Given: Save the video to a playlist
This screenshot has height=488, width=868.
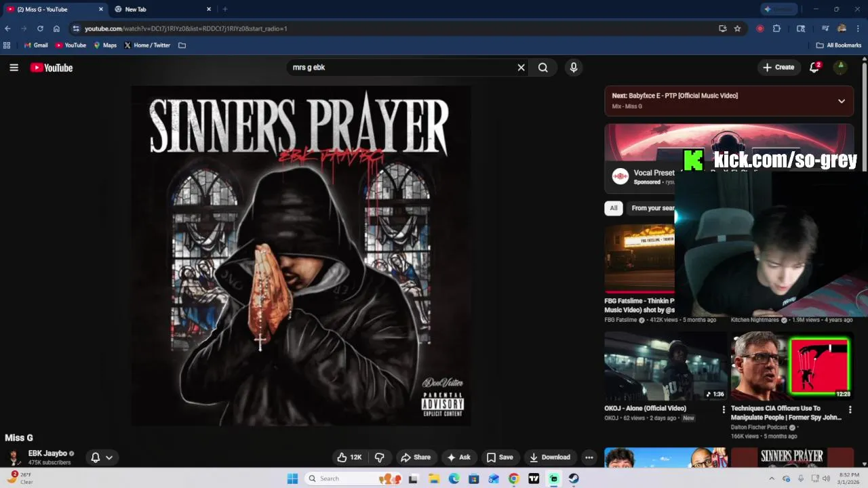Looking at the screenshot, I should coord(500,457).
